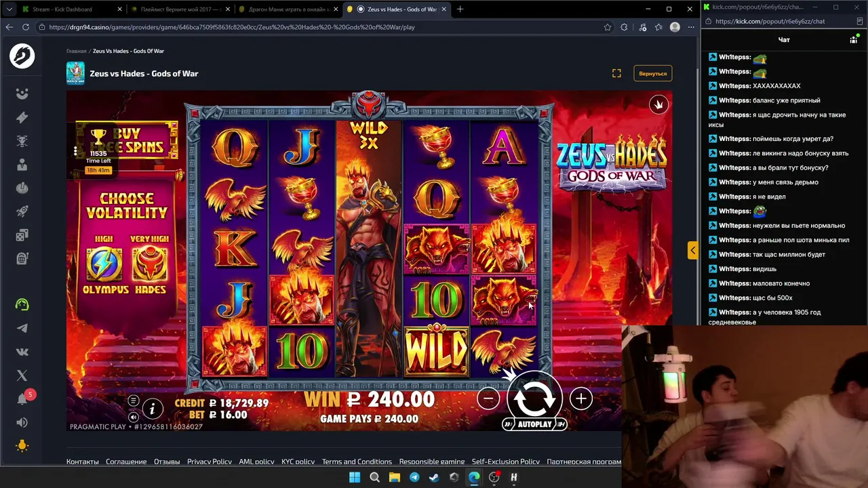
Task: Open the browser three-dot settings menu
Action: (691, 27)
